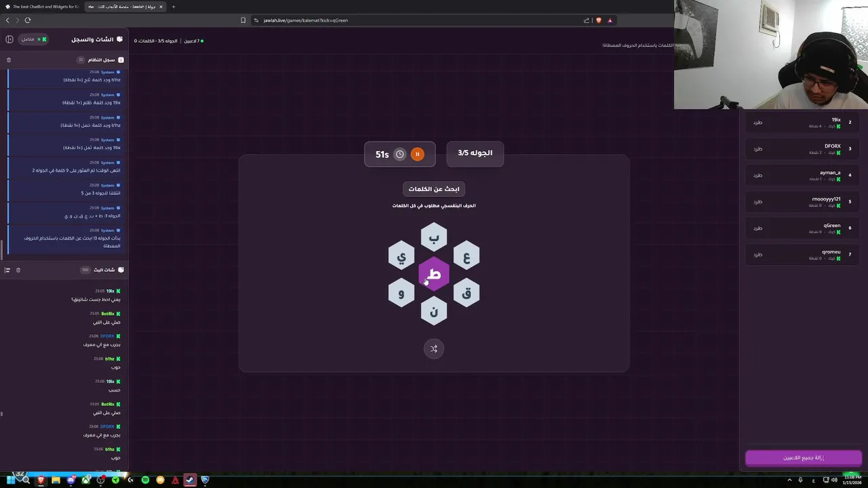Viewport: 868px width, 488px height.
Task: Open Steam from the taskbar
Action: pyautogui.click(x=190, y=481)
